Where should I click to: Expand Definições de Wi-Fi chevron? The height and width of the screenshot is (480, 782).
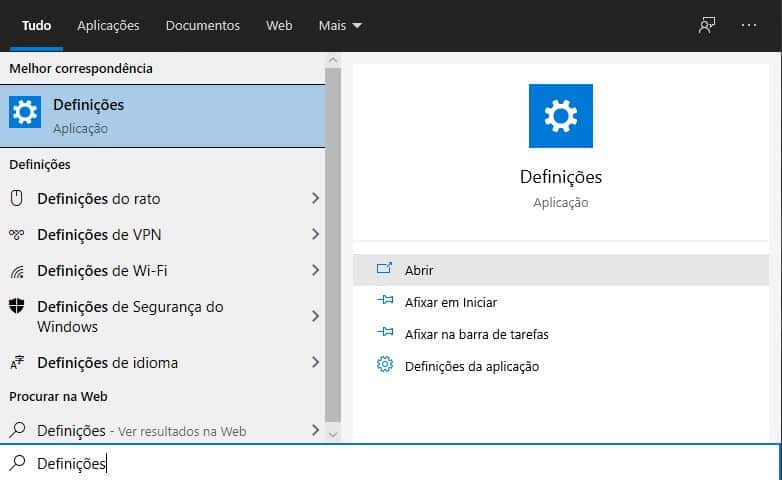point(315,270)
